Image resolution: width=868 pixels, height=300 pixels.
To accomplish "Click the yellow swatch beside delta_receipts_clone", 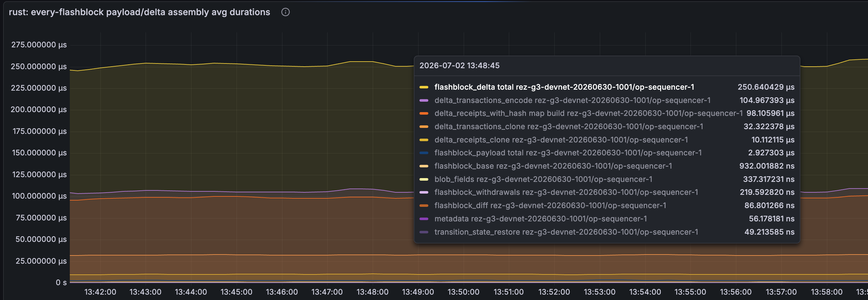I will [x=424, y=140].
